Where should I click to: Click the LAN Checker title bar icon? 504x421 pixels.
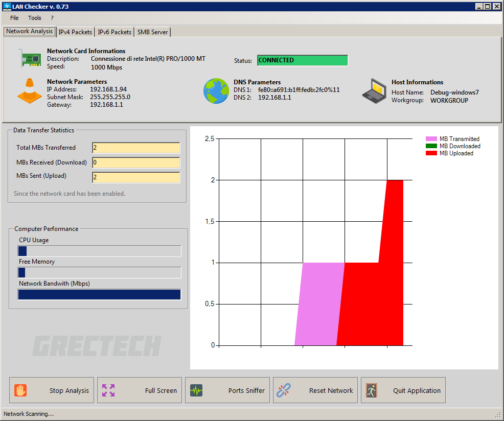[x=7, y=7]
